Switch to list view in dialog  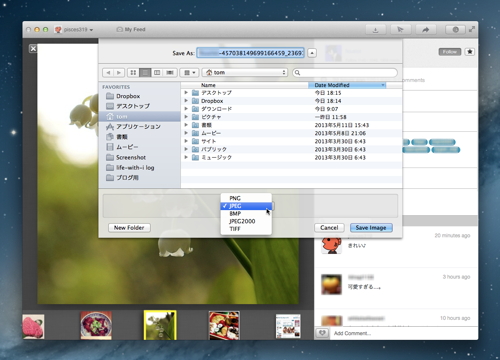[x=145, y=72]
